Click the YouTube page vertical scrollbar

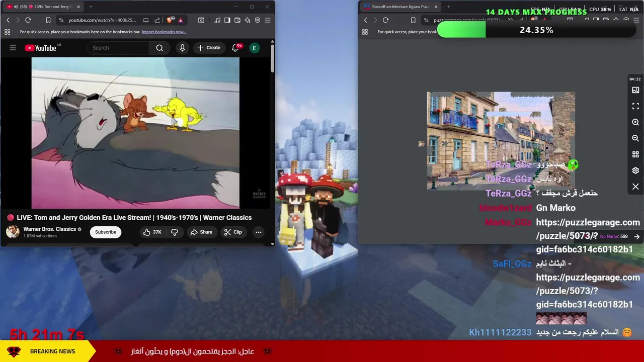272,59
